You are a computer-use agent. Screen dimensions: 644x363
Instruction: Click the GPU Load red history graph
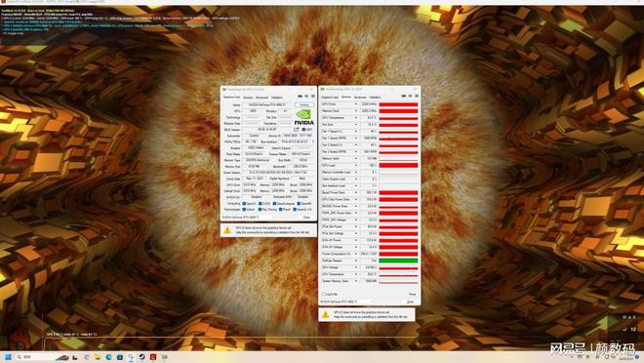[398, 166]
